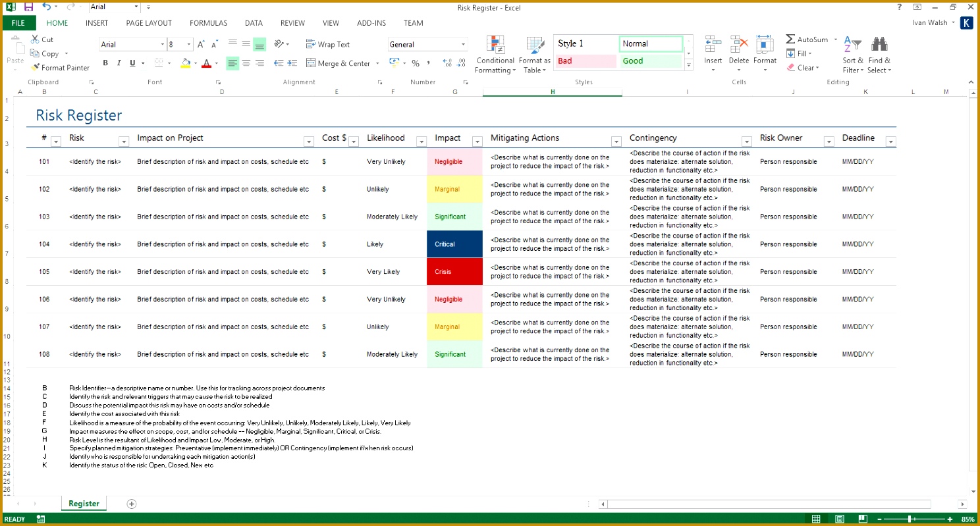Open the Deadline column filter dropdown
This screenshot has width=980, height=526.
pos(890,142)
